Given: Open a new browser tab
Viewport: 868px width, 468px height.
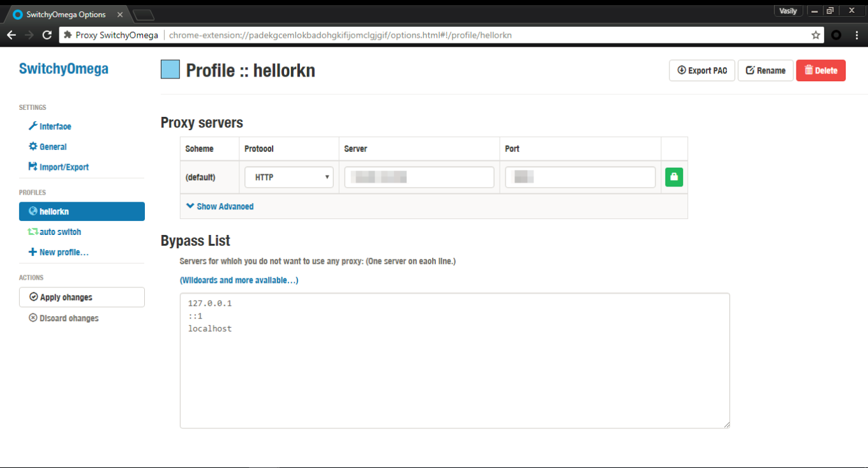Looking at the screenshot, I should tap(144, 14).
